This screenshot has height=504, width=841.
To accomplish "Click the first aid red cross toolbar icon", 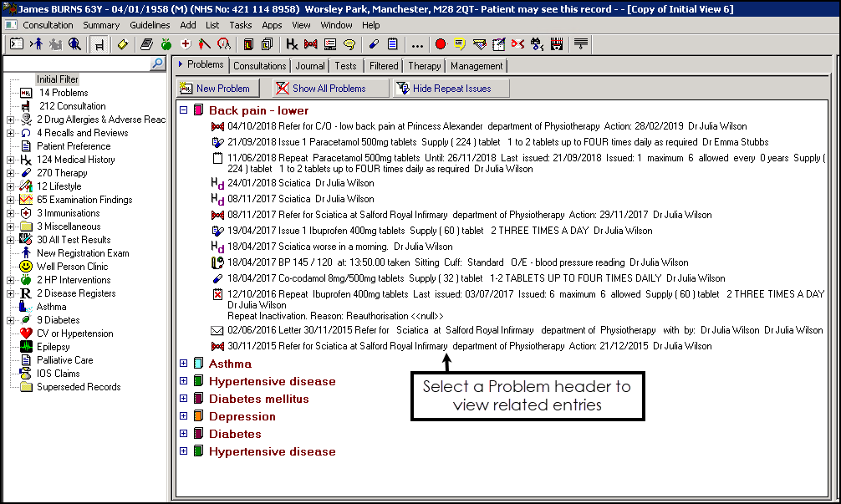I will point(186,44).
